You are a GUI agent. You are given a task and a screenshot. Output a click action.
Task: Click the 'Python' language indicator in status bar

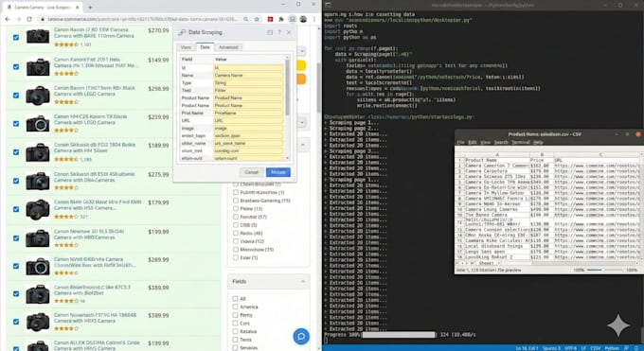pyautogui.click(x=612, y=348)
